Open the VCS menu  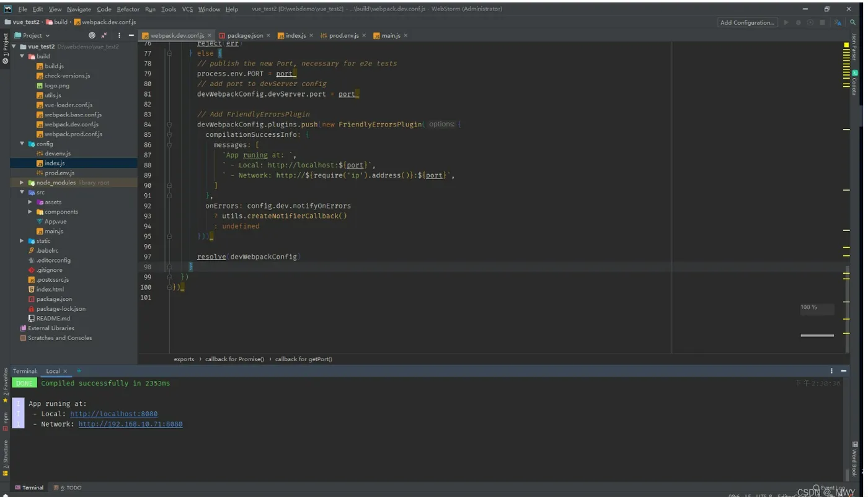187,9
